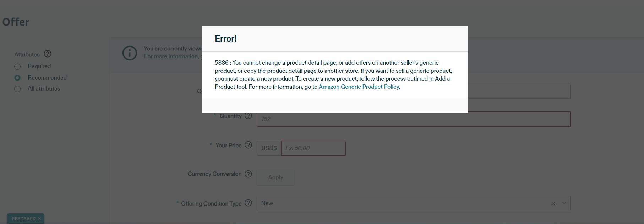Click the Your Price input field
This screenshot has height=224, width=644.
tap(313, 148)
